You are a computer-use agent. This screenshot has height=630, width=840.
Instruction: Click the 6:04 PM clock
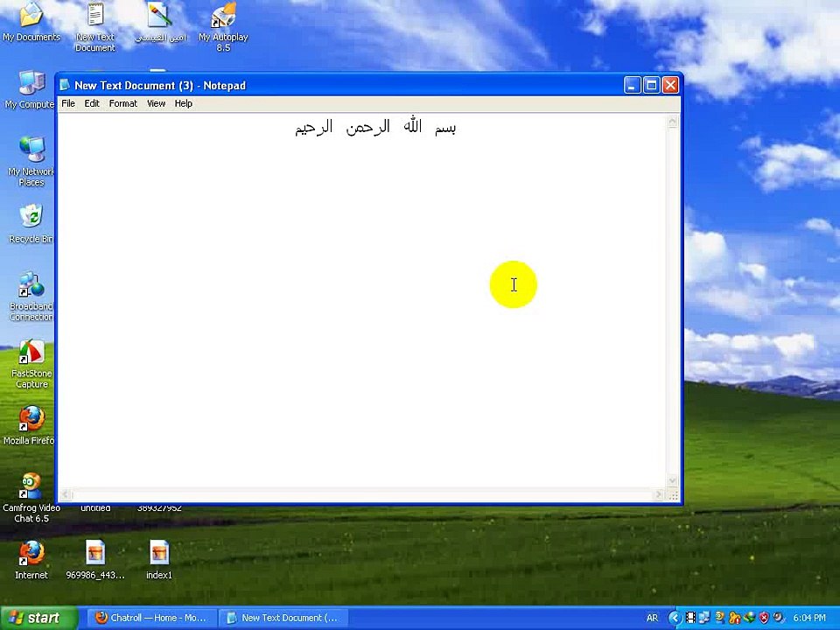pos(809,618)
